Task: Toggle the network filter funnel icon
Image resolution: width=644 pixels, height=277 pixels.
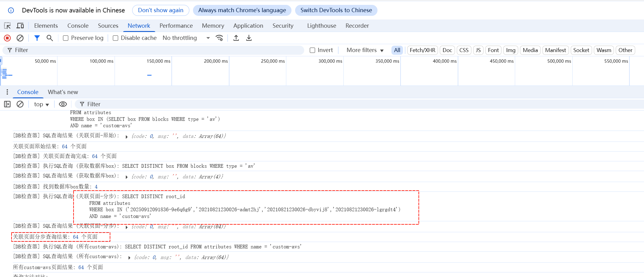Action: (37, 38)
